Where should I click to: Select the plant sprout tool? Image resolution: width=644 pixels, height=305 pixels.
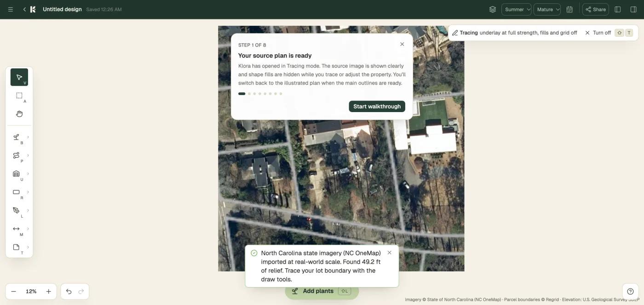click(x=17, y=137)
